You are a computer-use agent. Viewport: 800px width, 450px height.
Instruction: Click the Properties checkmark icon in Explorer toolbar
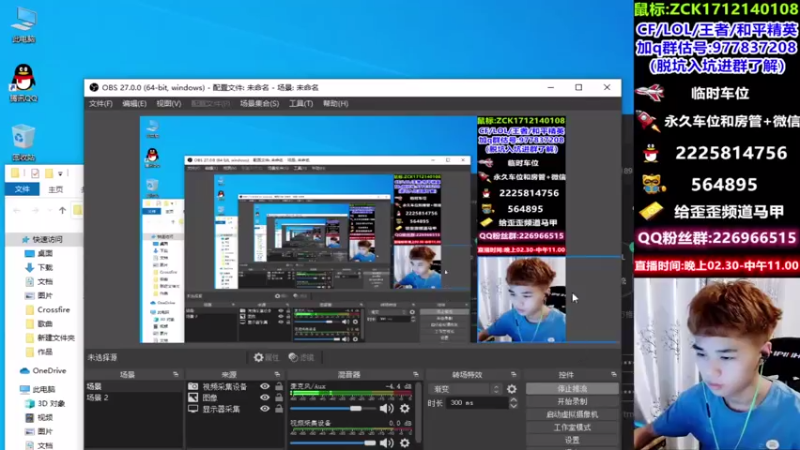[x=35, y=173]
